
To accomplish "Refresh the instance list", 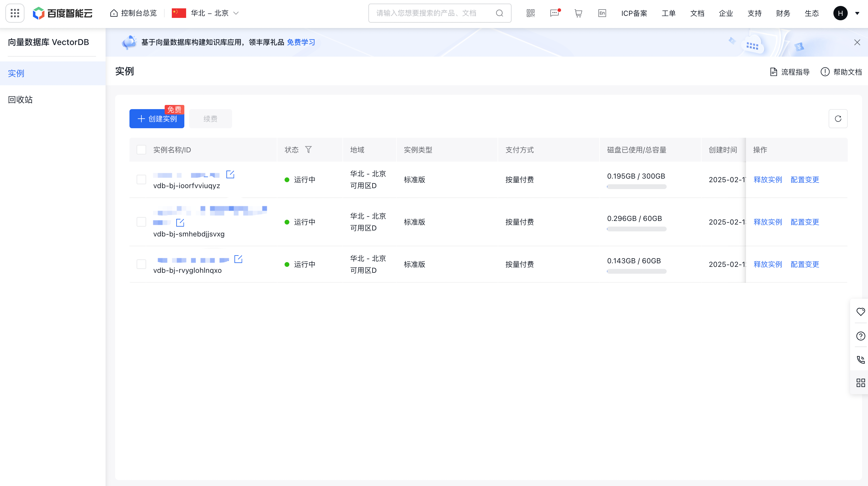I will [x=838, y=119].
